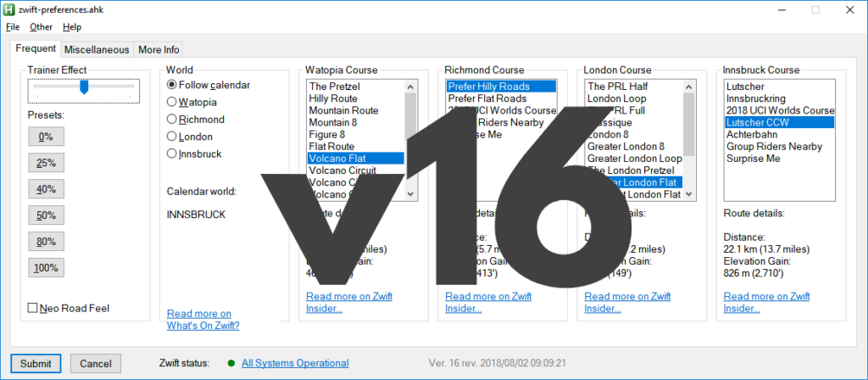Click the Watopia Course scrollbar thumb
Viewport: 868px width, 380px height.
[x=410, y=115]
